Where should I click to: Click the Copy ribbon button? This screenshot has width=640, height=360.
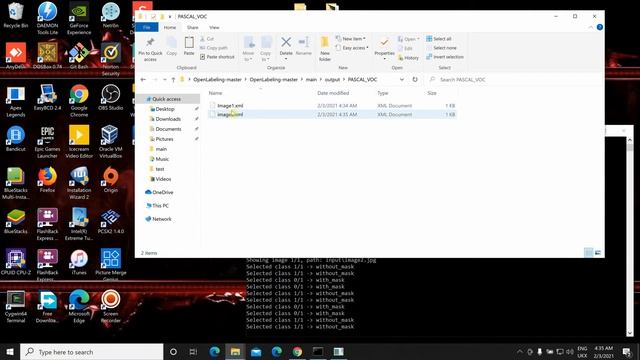pyautogui.click(x=172, y=46)
